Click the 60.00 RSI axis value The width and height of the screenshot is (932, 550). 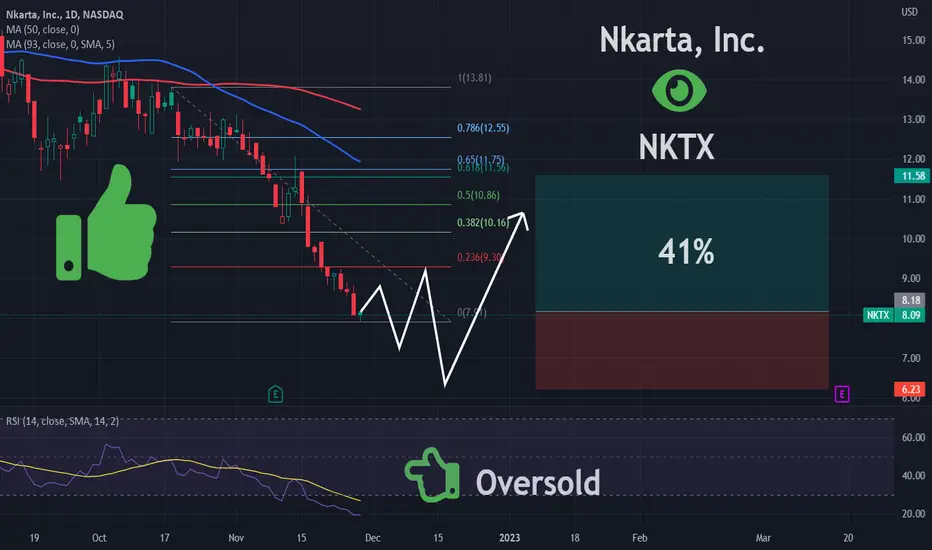pos(914,437)
